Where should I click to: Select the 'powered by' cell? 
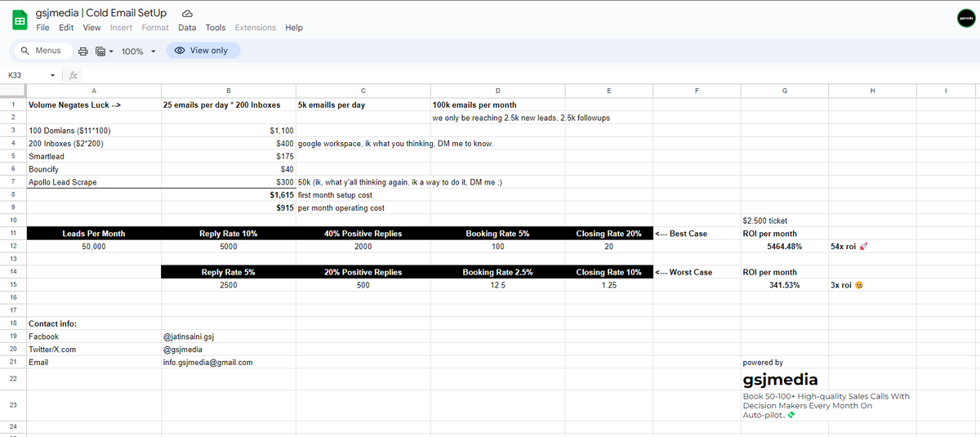coord(784,362)
